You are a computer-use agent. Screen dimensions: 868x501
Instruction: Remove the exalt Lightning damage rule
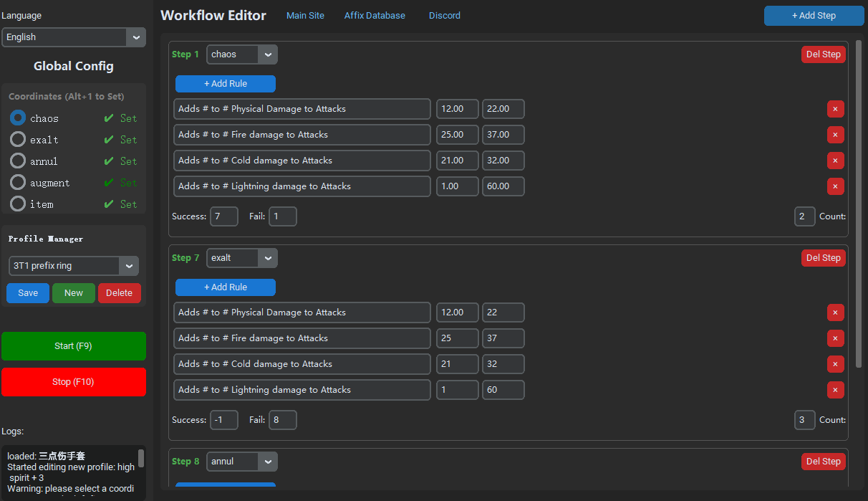(x=835, y=390)
